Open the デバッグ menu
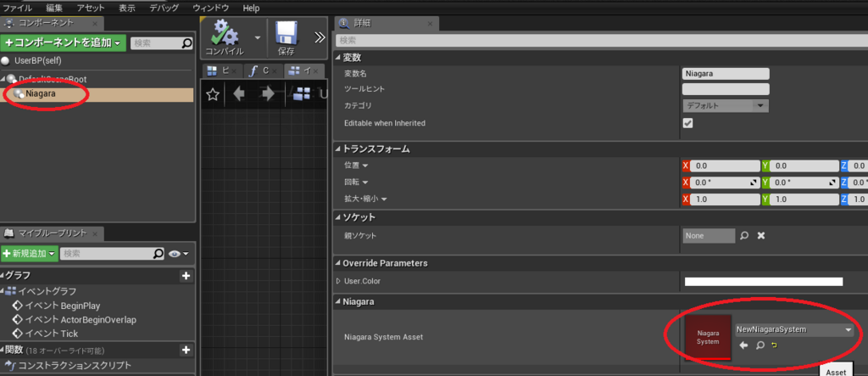Image resolution: width=868 pixels, height=376 pixels. click(x=164, y=8)
